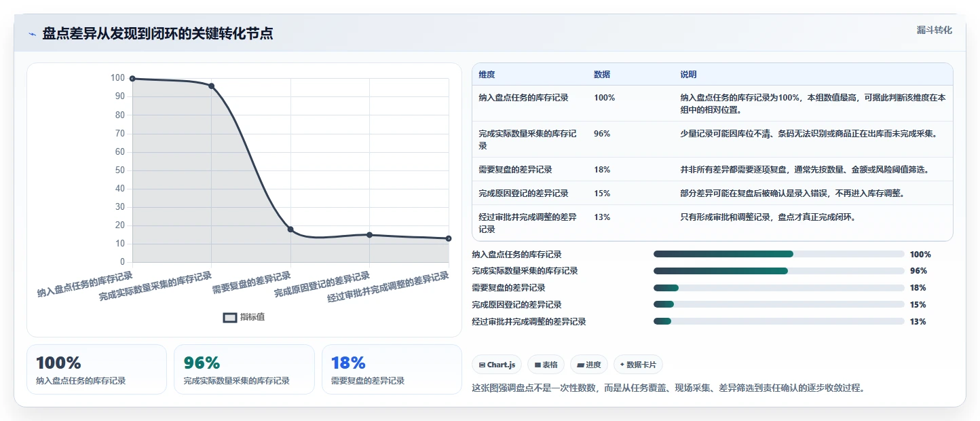
Task: Click the x-axis label 纳入盘点任务的库存记录
Action: [x=85, y=285]
